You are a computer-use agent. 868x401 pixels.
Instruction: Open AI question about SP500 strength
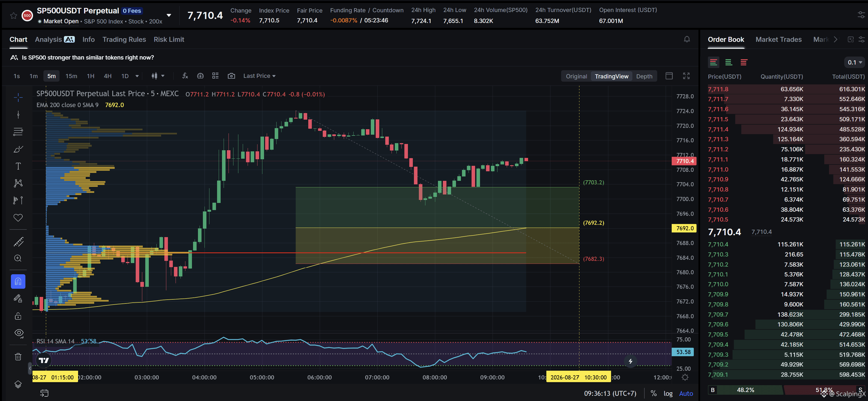[x=82, y=58]
